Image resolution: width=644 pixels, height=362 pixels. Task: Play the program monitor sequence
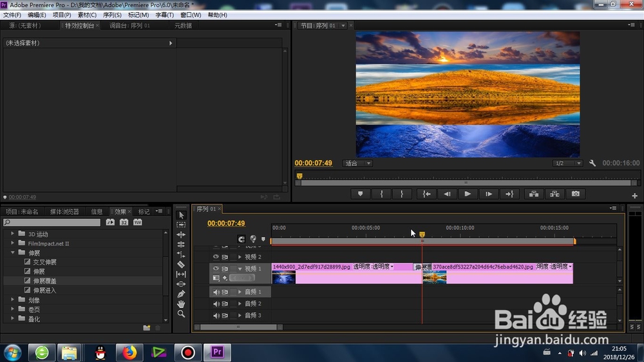468,194
